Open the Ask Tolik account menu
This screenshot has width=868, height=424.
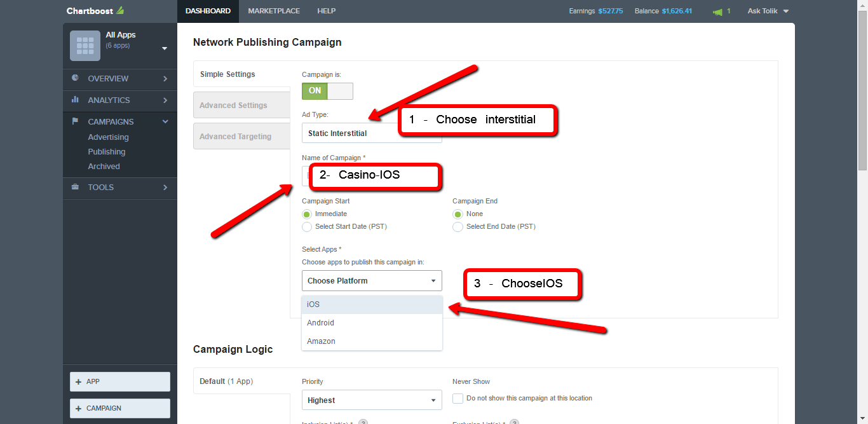[x=768, y=11]
